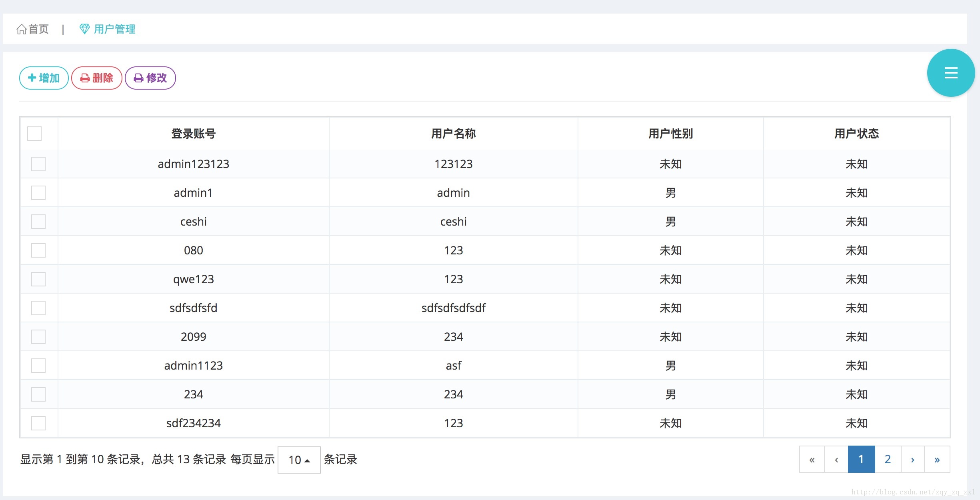This screenshot has width=980, height=500.
Task: Click the 用户名称 column header
Action: coord(454,134)
